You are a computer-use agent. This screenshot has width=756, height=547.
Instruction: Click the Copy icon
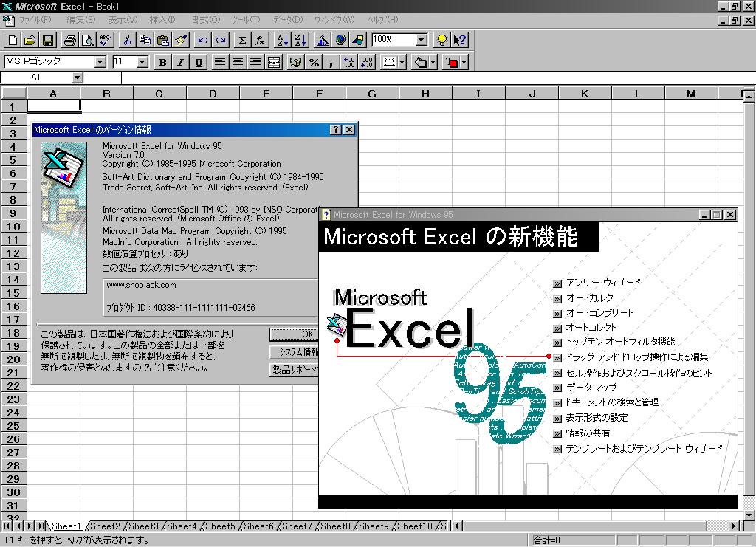145,40
